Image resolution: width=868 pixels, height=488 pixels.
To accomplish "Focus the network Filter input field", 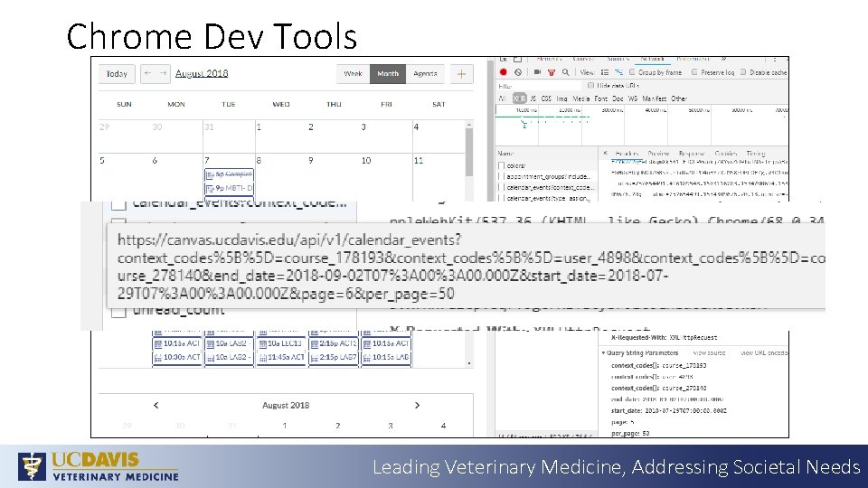I will 539,86.
